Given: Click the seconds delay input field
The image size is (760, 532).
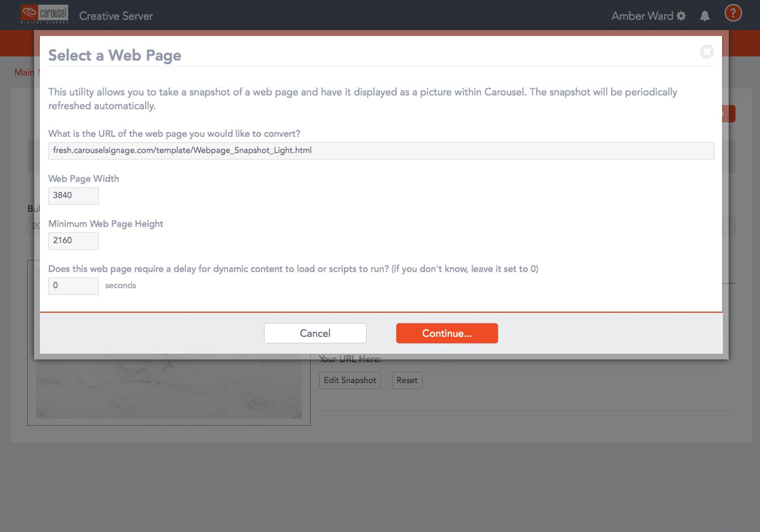Looking at the screenshot, I should (x=73, y=286).
